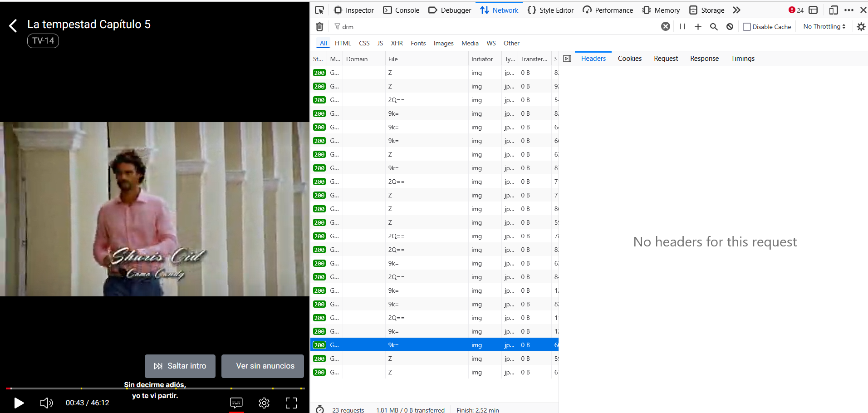Expand more devtools tabs chevron

point(736,10)
